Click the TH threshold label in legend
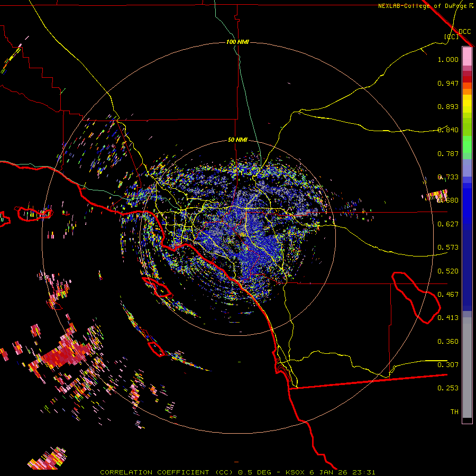This screenshot has height=476, width=476. pos(454,412)
